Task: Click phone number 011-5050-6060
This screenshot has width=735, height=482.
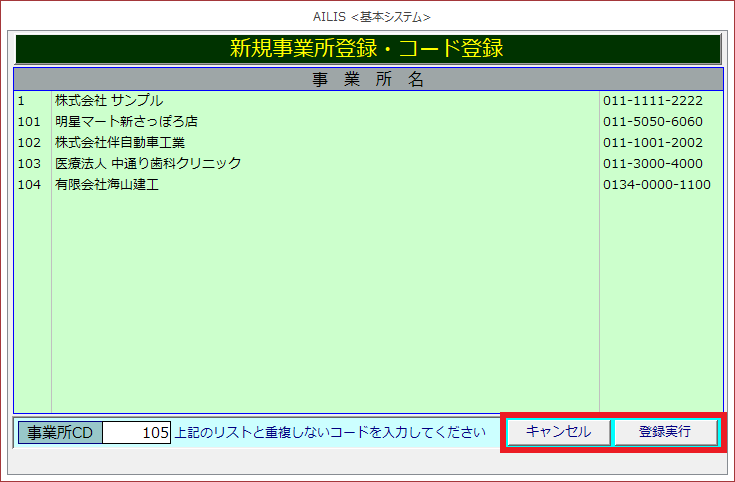Action: 652,122
